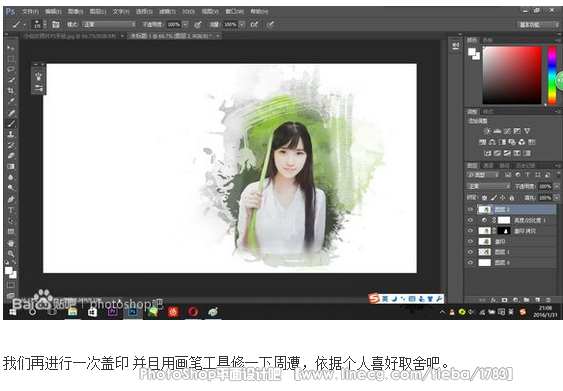Add a Curves adjustment from Adjustments panel

[507, 131]
